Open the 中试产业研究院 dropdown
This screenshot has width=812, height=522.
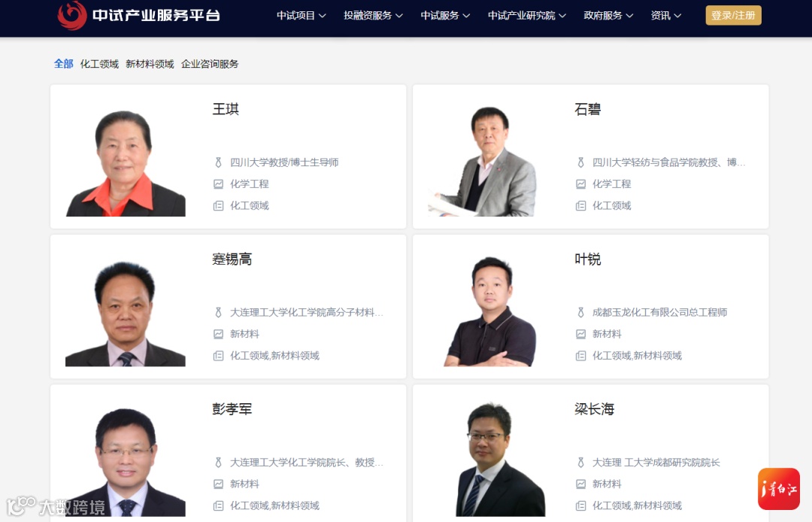[526, 16]
